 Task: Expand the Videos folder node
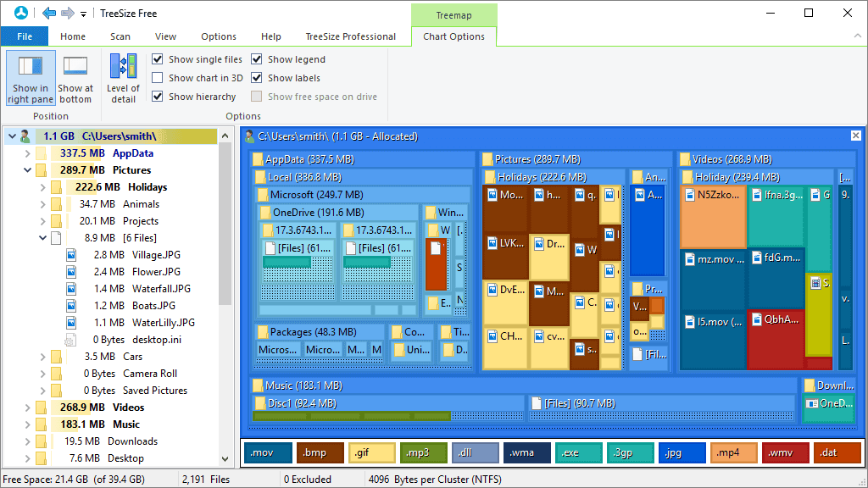pos(27,408)
